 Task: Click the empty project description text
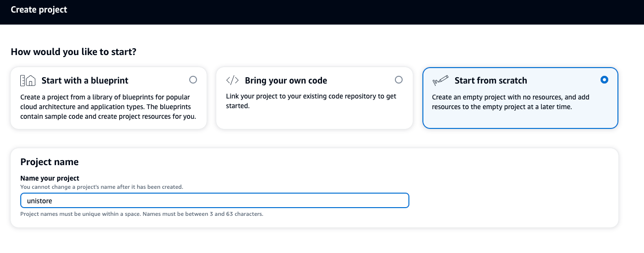tap(511, 102)
